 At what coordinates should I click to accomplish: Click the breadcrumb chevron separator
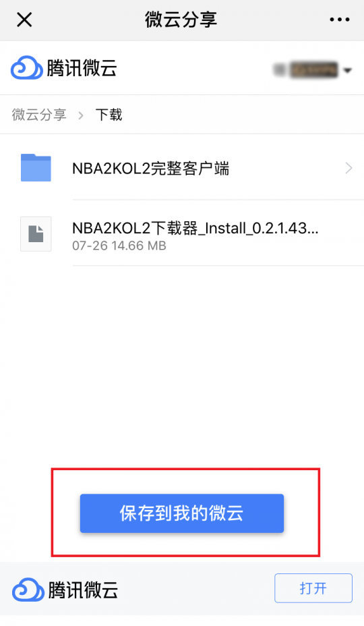pos(81,115)
